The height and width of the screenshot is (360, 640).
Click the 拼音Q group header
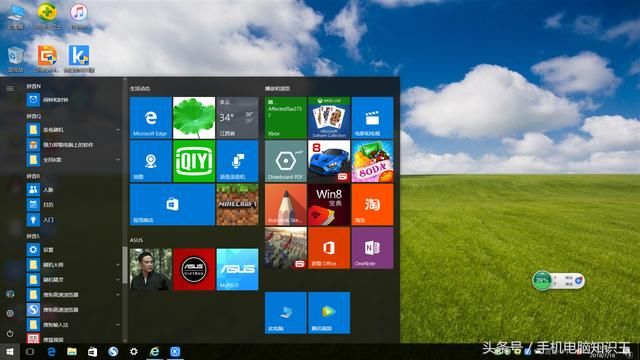[x=34, y=116]
